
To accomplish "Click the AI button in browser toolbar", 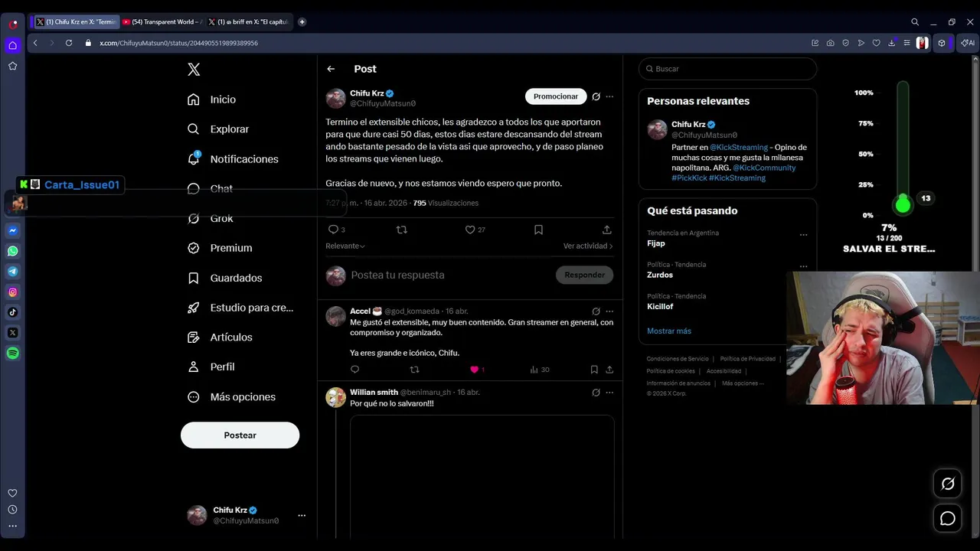I will (968, 43).
